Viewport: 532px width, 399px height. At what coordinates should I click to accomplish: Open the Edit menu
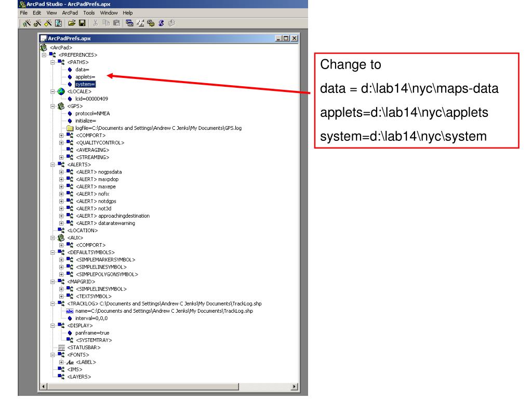(37, 13)
